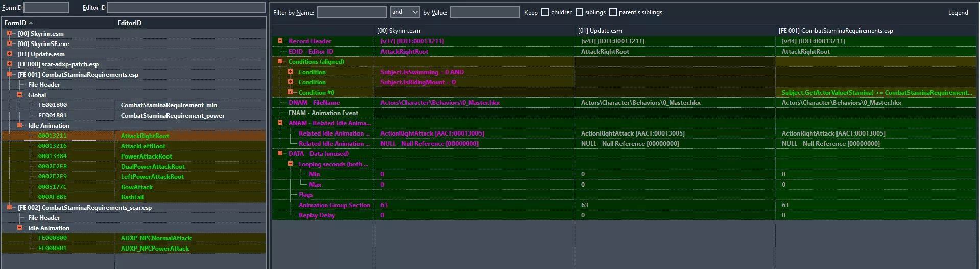Click the Filter by Name input field
Image resolution: width=980 pixels, height=269 pixels.
point(351,12)
